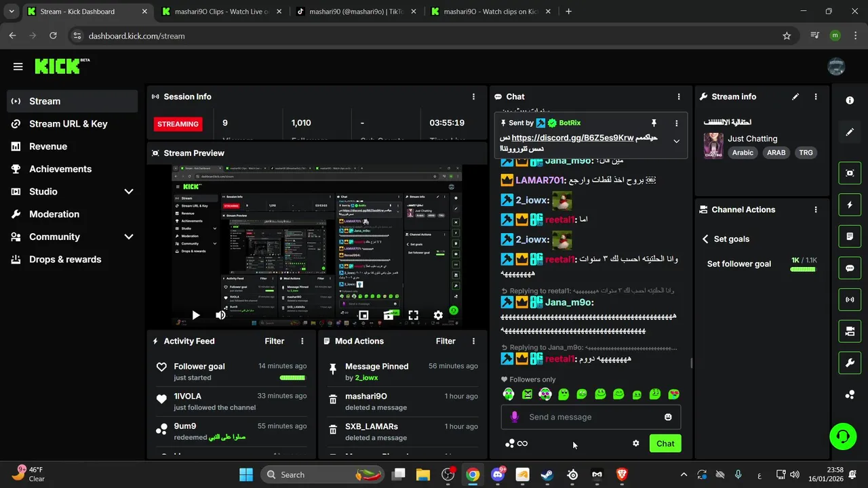Toggle the camera widget icon in right sidebar
This screenshot has height=488, width=868.
point(850,331)
